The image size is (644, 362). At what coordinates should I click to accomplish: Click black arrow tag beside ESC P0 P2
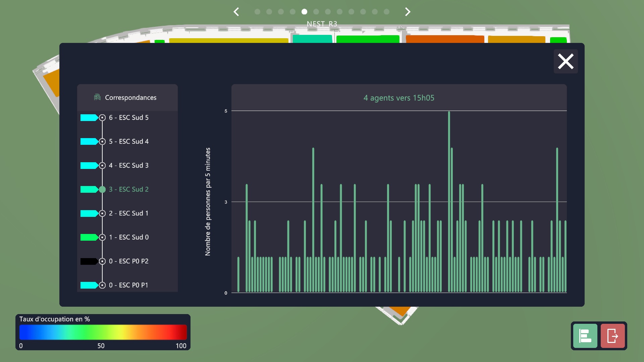pos(89,261)
